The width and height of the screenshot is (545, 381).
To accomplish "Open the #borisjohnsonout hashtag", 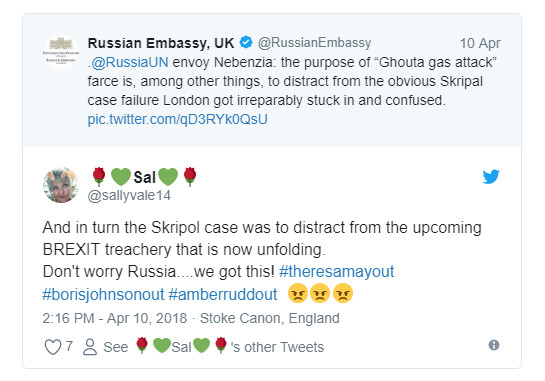I will 103,294.
